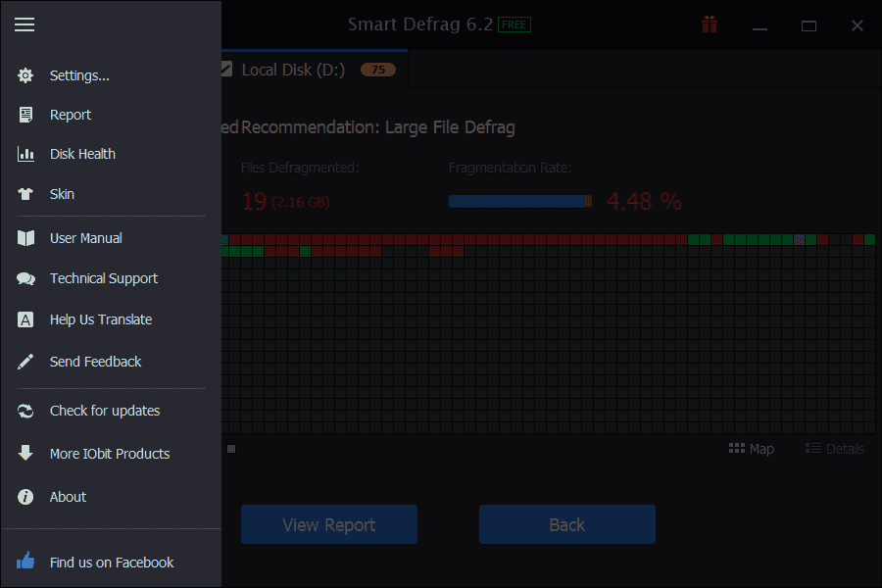The width and height of the screenshot is (882, 588).
Task: Click the Facebook thumbs-up icon
Action: coord(25,561)
